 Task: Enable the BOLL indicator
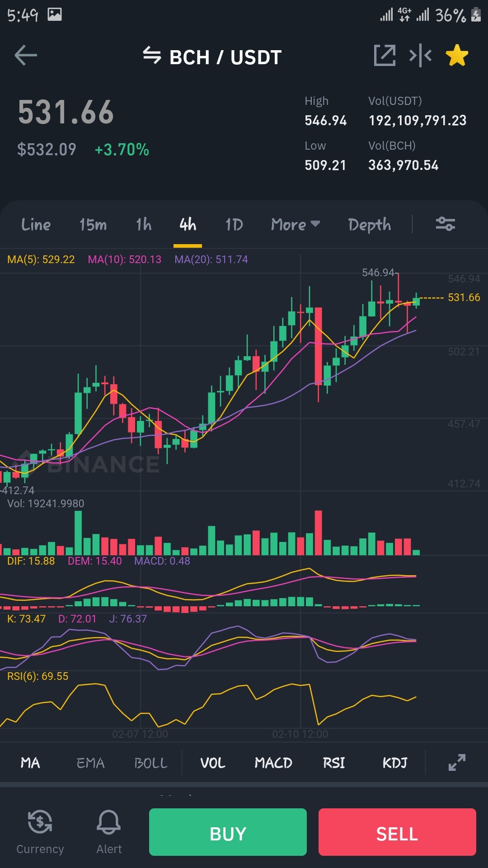[151, 763]
